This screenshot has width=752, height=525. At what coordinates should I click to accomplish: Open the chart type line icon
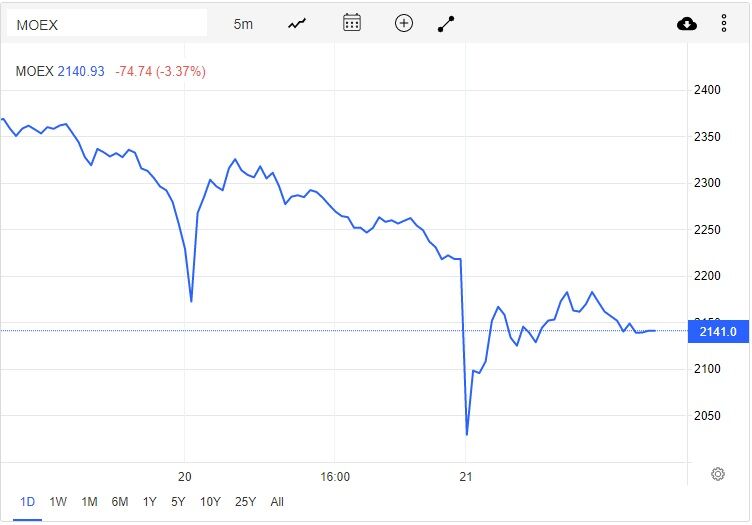(296, 23)
